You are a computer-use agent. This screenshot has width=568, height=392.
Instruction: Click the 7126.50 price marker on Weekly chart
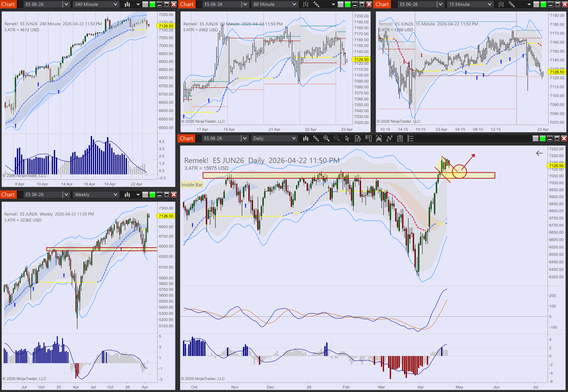click(166, 216)
